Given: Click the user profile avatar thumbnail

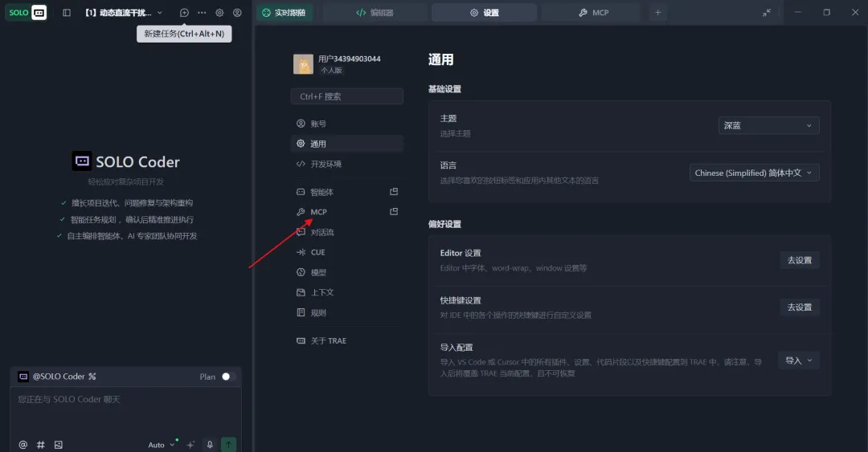Looking at the screenshot, I should point(303,64).
